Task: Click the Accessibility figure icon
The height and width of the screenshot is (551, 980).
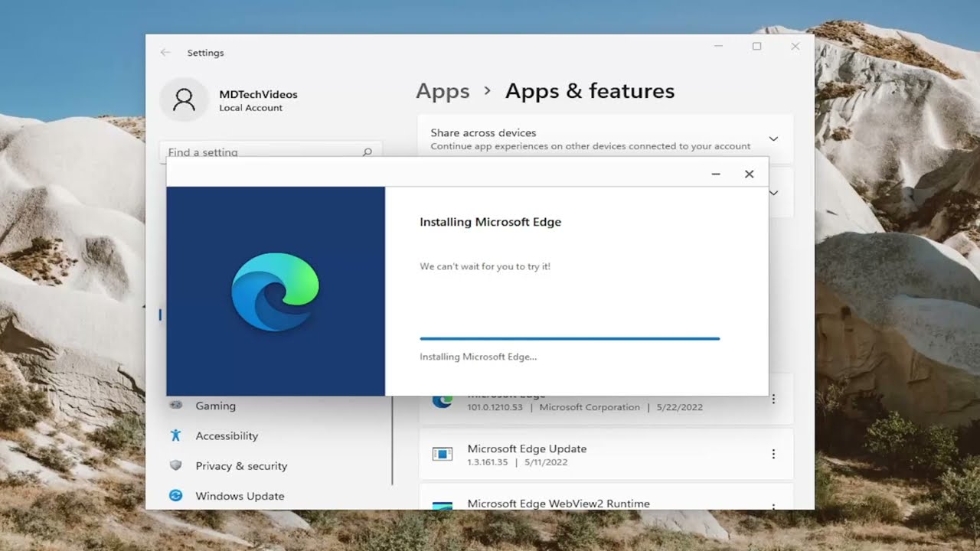Action: pos(176,435)
